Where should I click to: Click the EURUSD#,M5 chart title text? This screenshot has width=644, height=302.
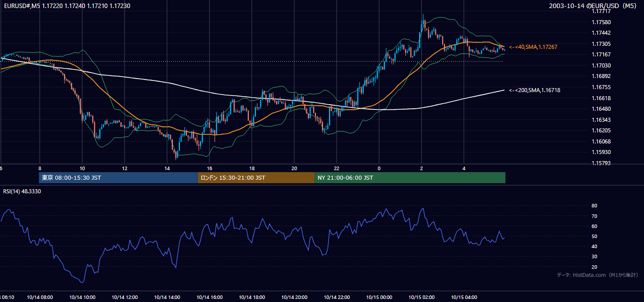click(67, 6)
